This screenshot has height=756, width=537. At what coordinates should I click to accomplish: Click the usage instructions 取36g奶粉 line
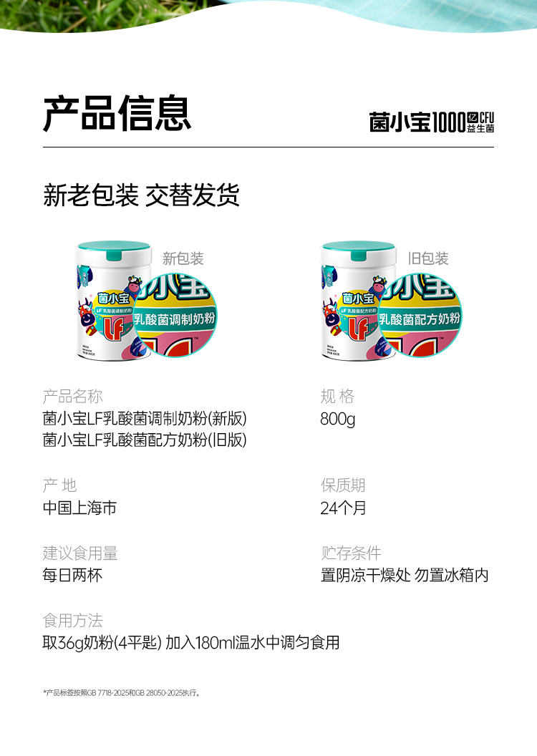coord(191,643)
